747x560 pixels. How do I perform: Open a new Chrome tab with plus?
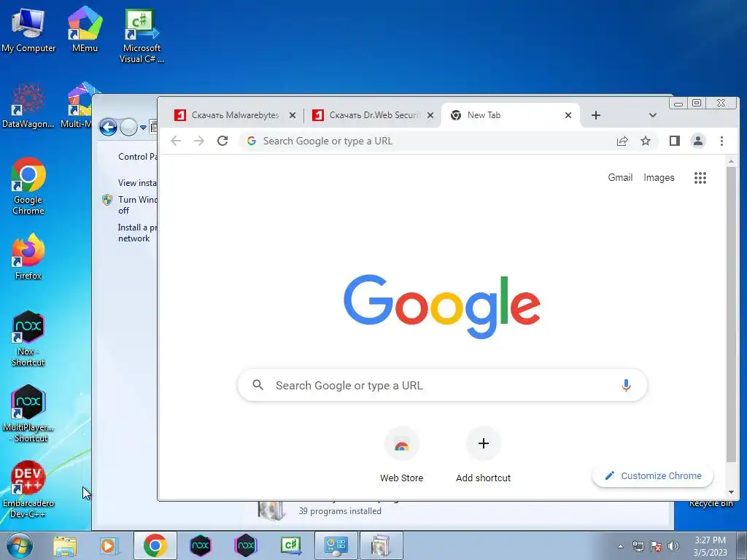tap(595, 115)
